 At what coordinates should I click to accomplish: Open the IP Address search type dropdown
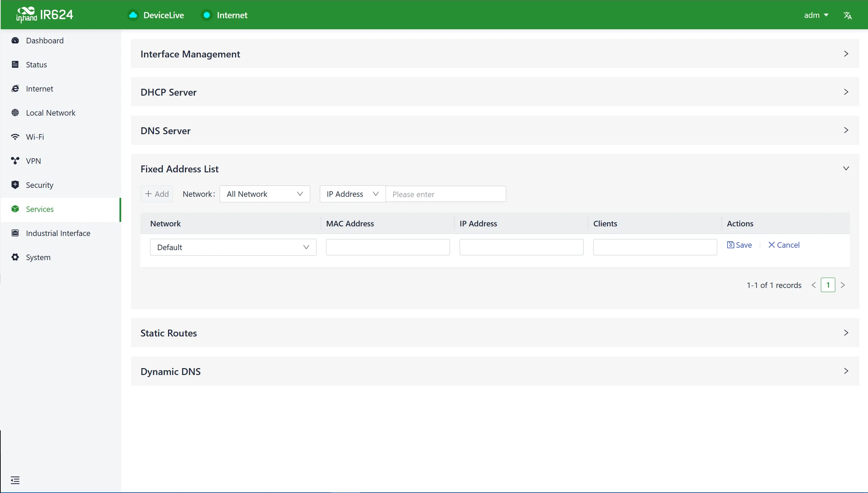353,194
